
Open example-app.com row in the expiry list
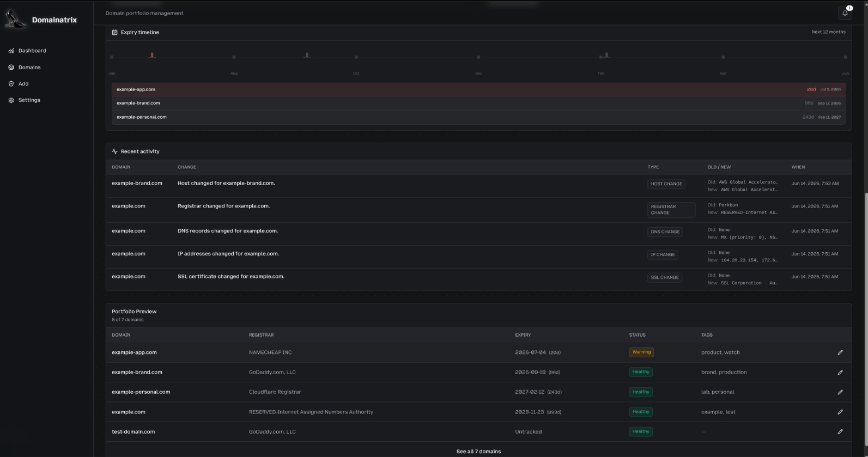(x=478, y=89)
